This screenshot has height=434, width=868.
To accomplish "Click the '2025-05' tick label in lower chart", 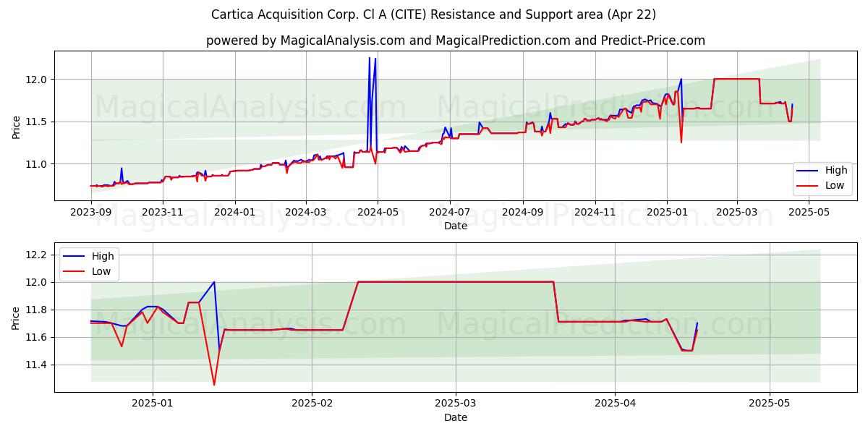I will coord(770,404).
